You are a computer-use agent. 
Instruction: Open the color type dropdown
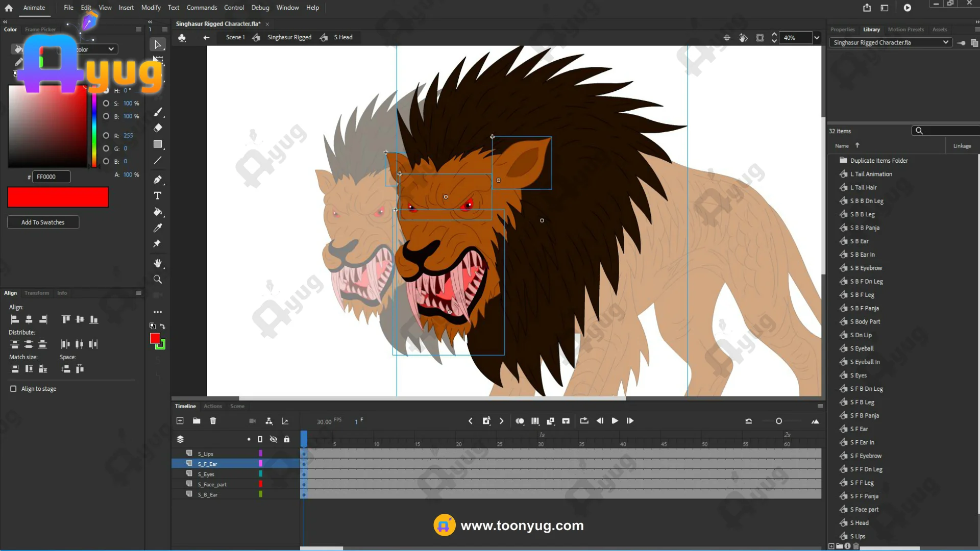(111, 49)
